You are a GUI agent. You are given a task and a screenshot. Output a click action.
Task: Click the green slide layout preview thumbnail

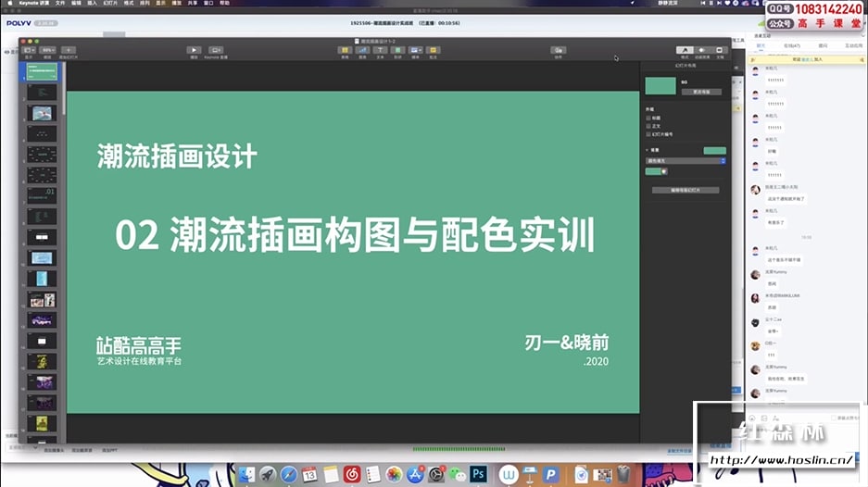tap(660, 86)
